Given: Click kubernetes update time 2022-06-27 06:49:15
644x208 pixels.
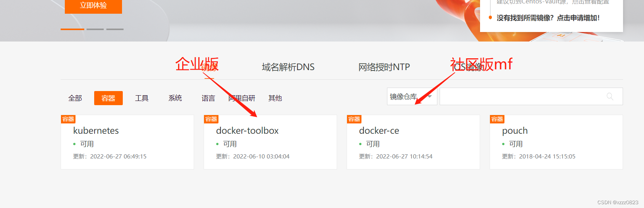Looking at the screenshot, I should [118, 157].
